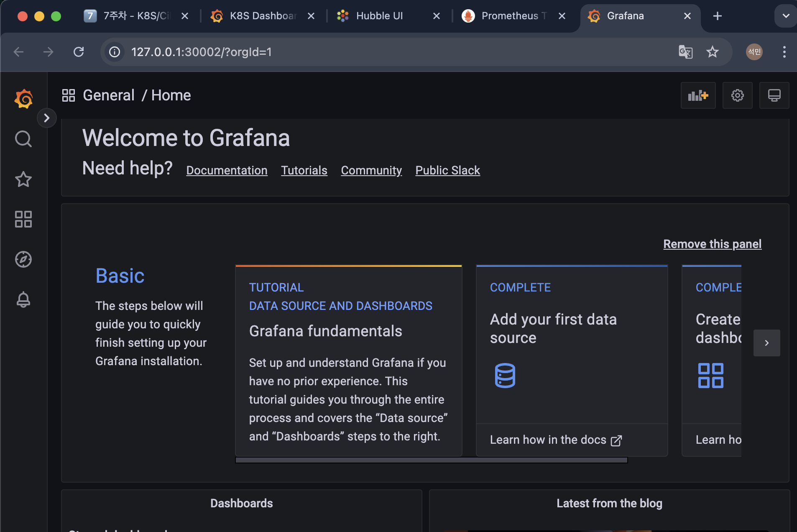Close the Hubble UI tab
797x532 pixels.
pyautogui.click(x=436, y=16)
